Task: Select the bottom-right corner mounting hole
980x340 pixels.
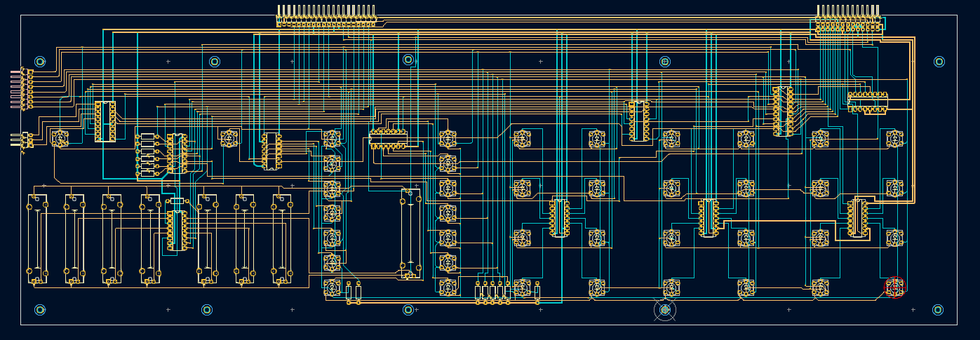Action: pos(938,310)
